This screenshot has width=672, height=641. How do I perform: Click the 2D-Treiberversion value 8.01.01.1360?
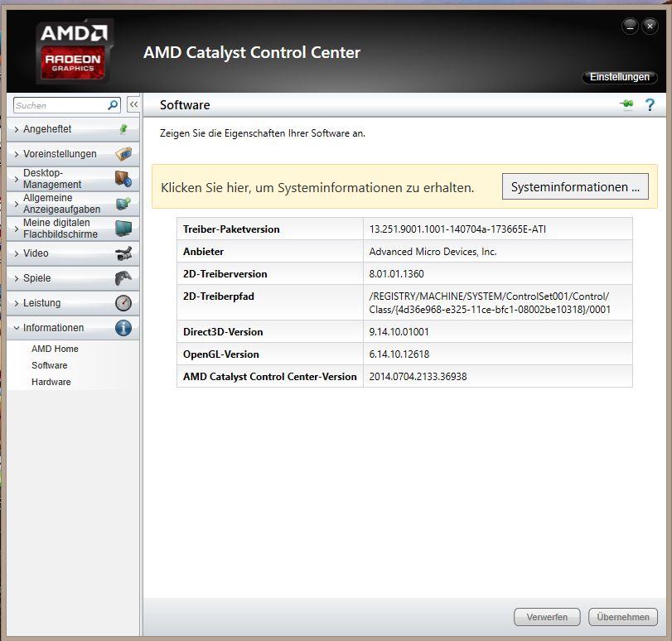point(396,274)
